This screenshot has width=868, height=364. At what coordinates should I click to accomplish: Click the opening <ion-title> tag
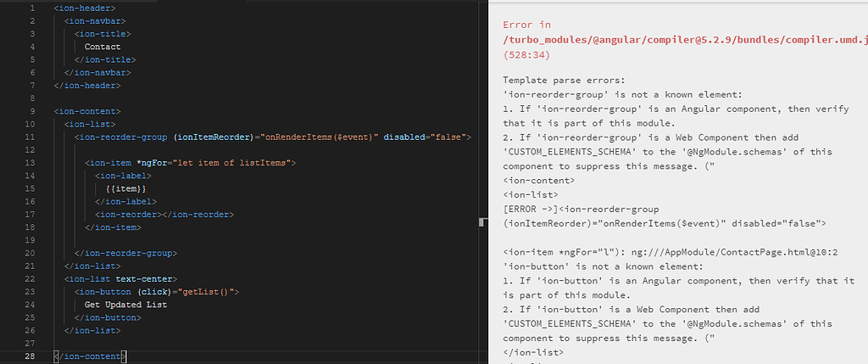(103, 34)
